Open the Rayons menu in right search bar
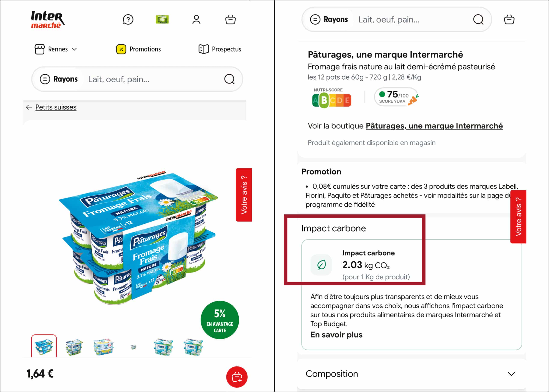The height and width of the screenshot is (392, 549). pyautogui.click(x=329, y=20)
